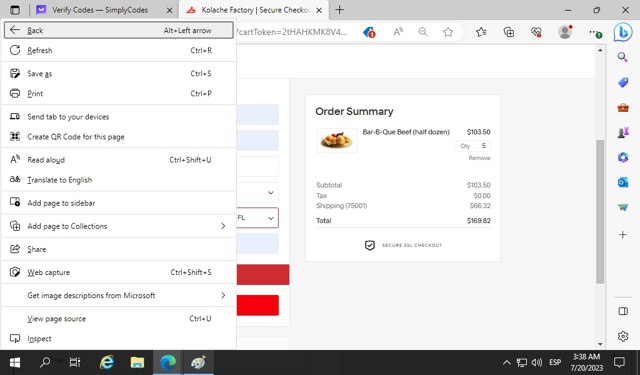Open the Windows Start menu

click(x=15, y=362)
